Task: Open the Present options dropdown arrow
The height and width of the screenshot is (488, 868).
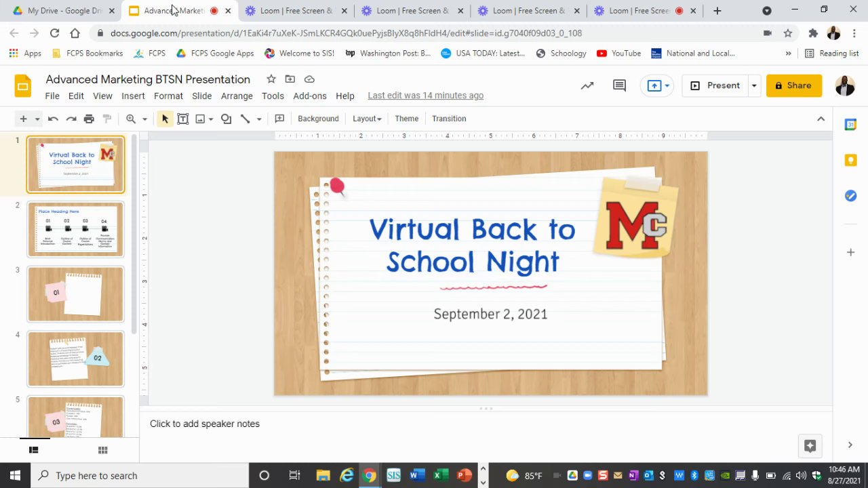Action: (x=753, y=85)
